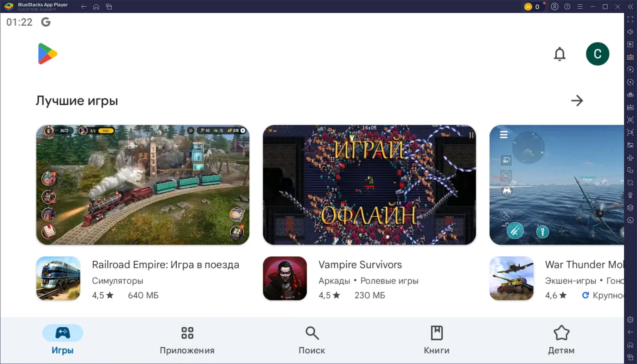
Task: Open the green account avatar C
Action: (x=597, y=54)
